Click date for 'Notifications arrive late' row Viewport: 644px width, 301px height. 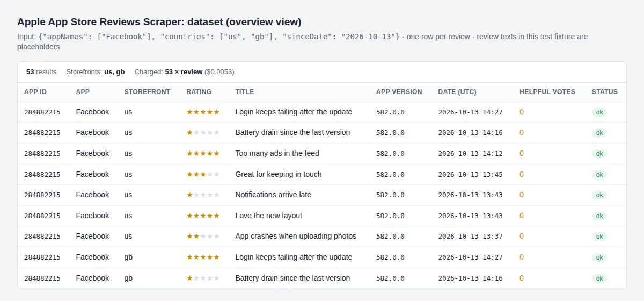(470, 195)
